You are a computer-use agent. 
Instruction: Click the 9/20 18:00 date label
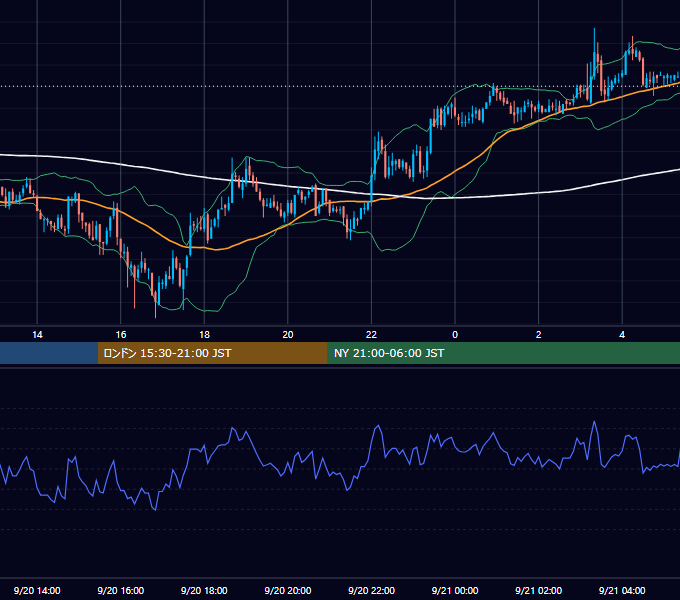204,590
